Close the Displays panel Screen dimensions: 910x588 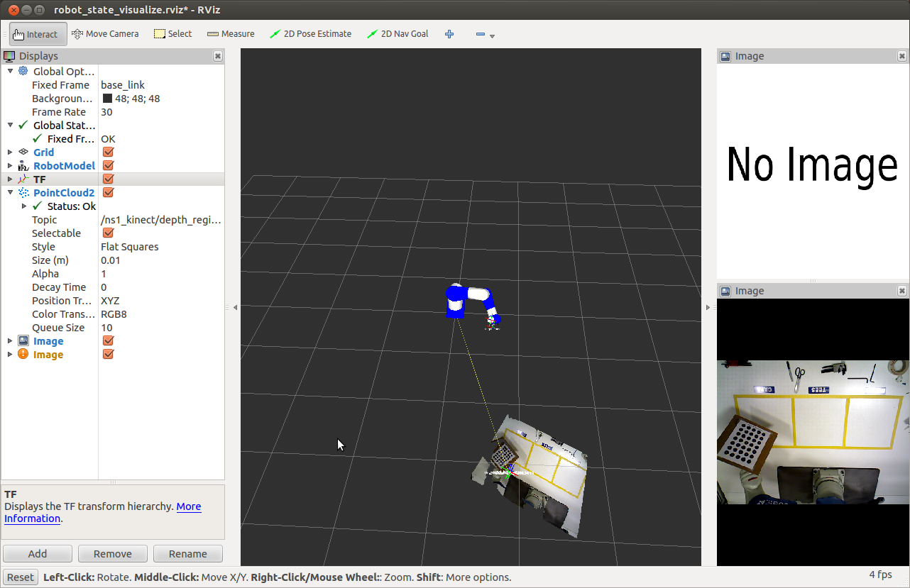[218, 56]
